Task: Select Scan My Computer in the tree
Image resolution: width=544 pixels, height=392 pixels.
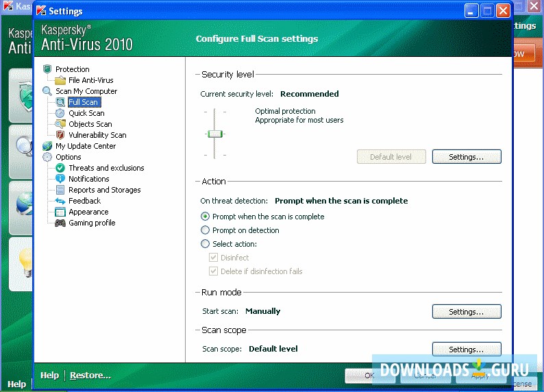Action: coord(86,91)
